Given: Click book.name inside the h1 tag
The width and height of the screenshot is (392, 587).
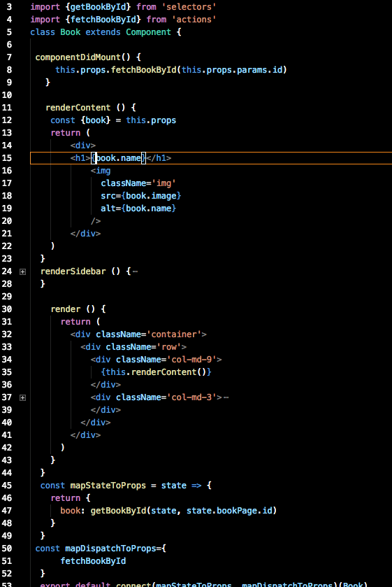Looking at the screenshot, I should [119, 158].
